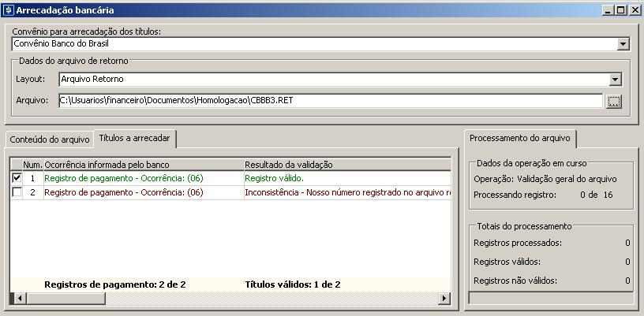This screenshot has width=644, height=316.
Task: Select the Processamento do arquivo tab
Action: pyautogui.click(x=519, y=138)
